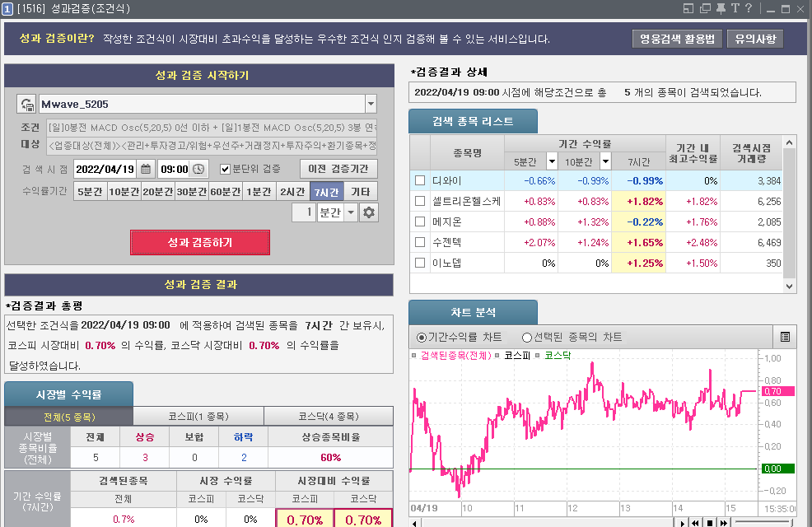
Task: Click the screen layout icon in title bar
Action: (688, 8)
